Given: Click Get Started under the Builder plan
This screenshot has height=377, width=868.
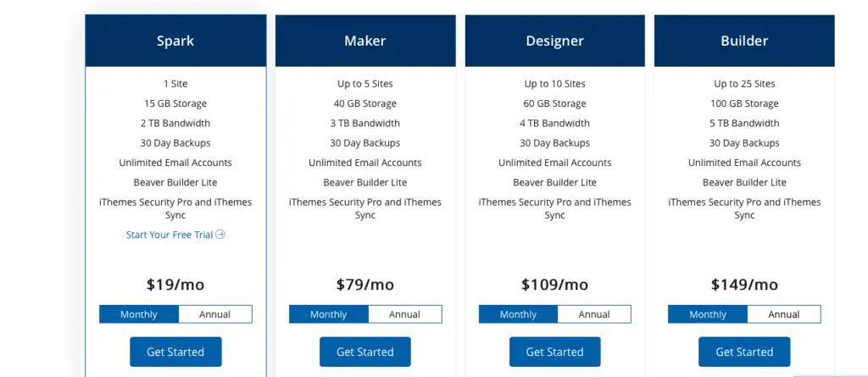Looking at the screenshot, I should coord(744,352).
